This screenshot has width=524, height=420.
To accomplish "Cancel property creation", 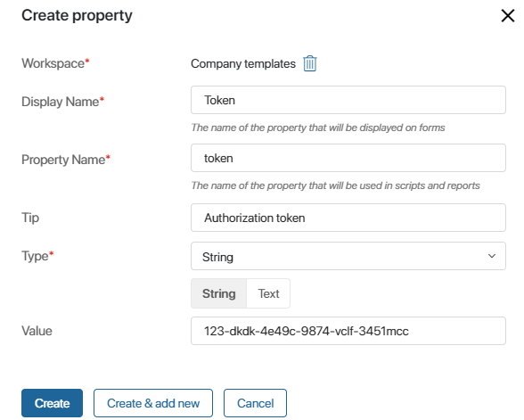I will click(255, 403).
